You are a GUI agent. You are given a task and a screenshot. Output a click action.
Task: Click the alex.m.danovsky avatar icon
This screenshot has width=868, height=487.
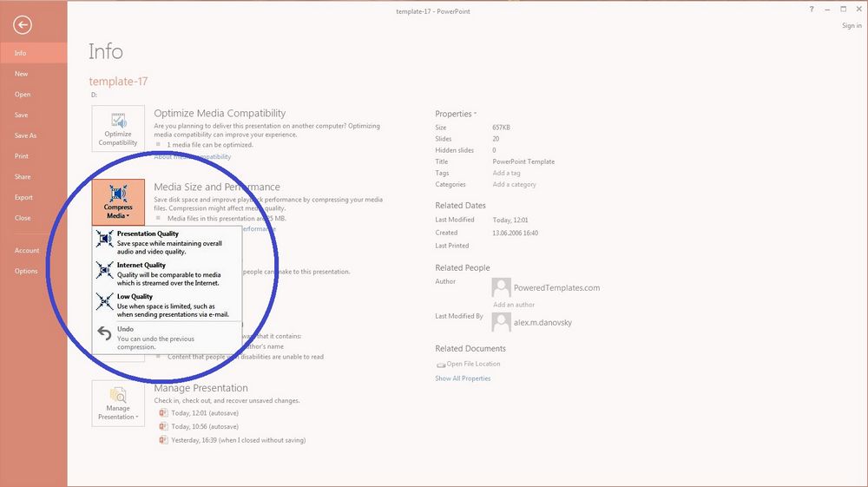(501, 322)
